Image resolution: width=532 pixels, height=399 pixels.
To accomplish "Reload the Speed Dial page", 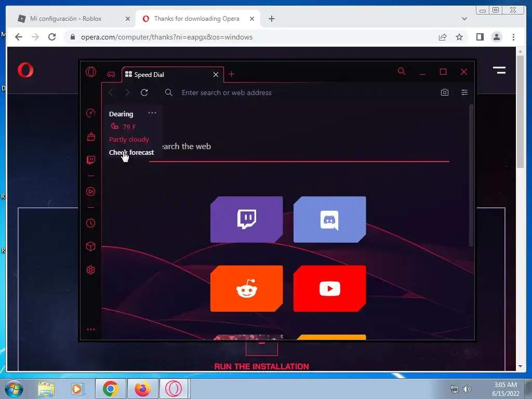I will coord(144,92).
